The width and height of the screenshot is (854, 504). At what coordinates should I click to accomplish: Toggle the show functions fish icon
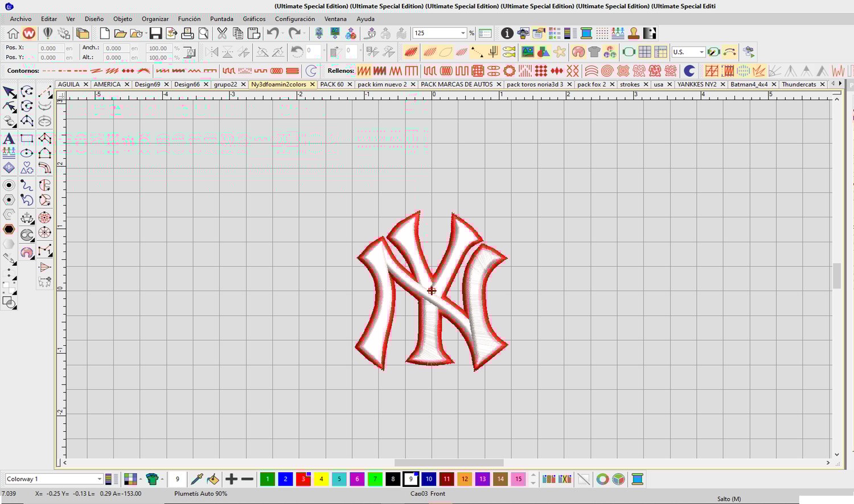[x=509, y=52]
